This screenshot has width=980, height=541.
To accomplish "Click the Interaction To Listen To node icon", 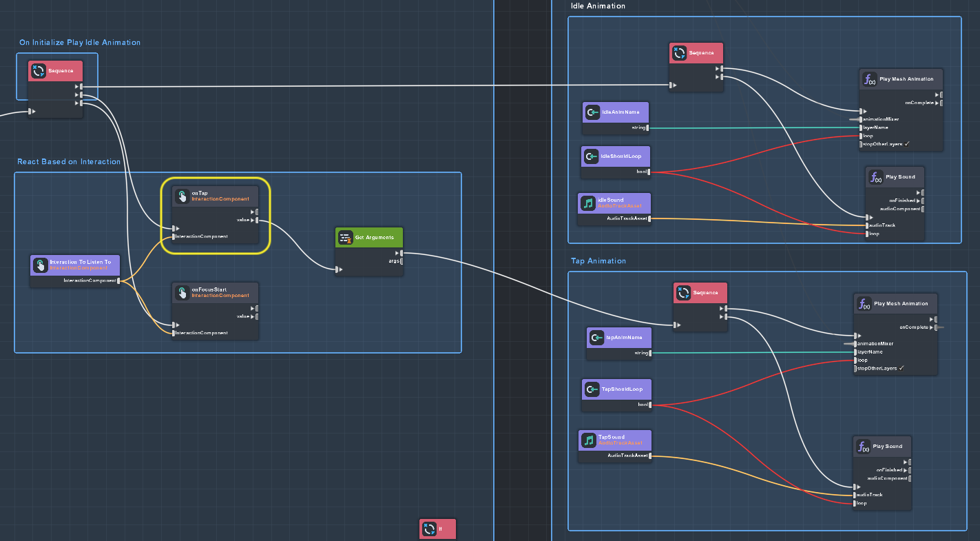I will click(40, 265).
